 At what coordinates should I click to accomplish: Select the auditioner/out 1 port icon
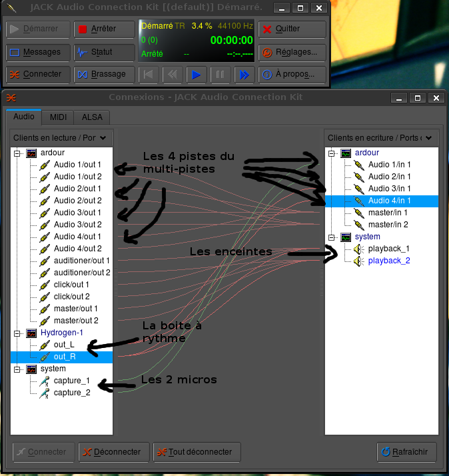45,261
